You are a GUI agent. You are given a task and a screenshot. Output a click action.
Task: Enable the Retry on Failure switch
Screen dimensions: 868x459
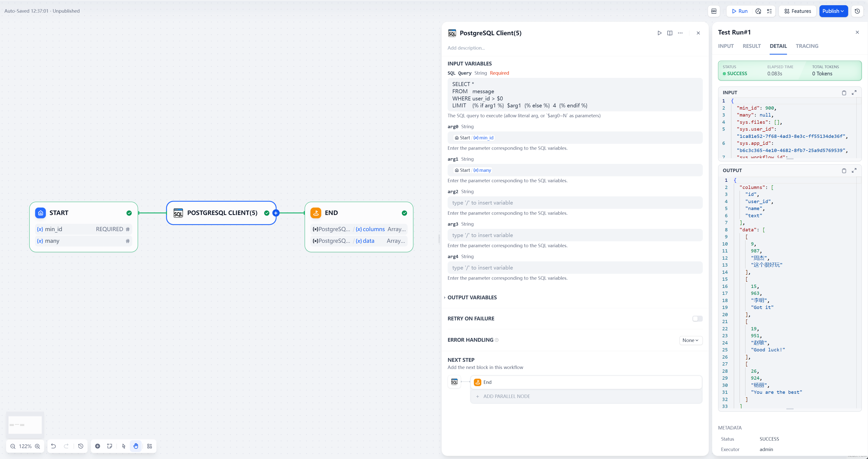coord(697,319)
